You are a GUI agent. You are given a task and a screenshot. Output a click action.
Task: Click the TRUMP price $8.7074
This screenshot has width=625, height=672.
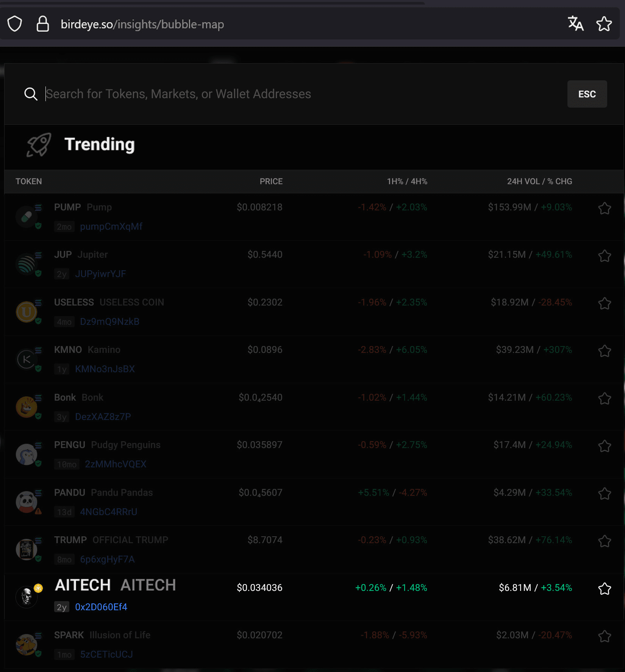point(265,540)
